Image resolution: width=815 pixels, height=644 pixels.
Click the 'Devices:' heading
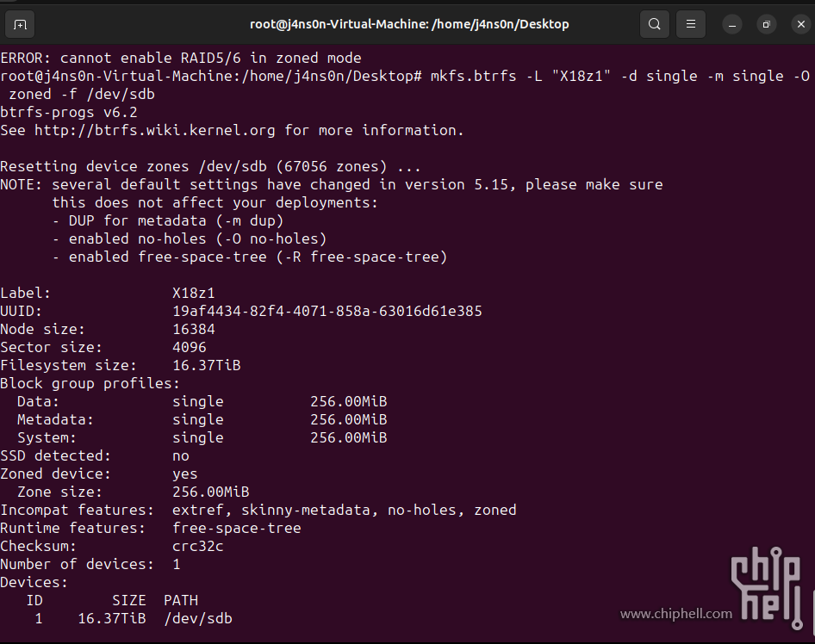point(34,582)
